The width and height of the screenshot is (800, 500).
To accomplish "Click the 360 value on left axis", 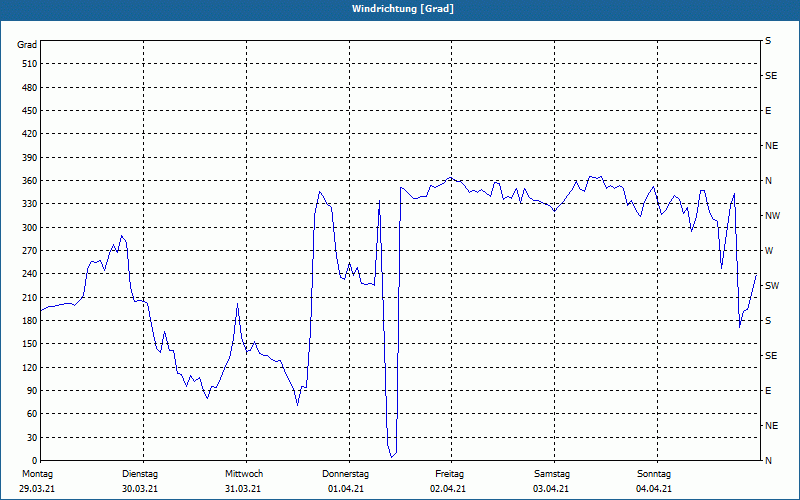I will [x=30, y=181].
